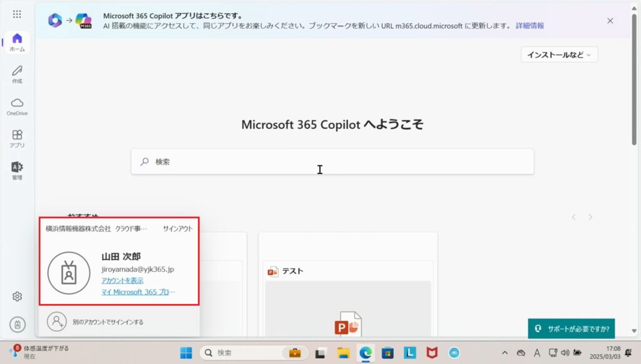Click the profile picture of 山田 次郎
Viewport: 641px width, 364px height.
(x=69, y=273)
